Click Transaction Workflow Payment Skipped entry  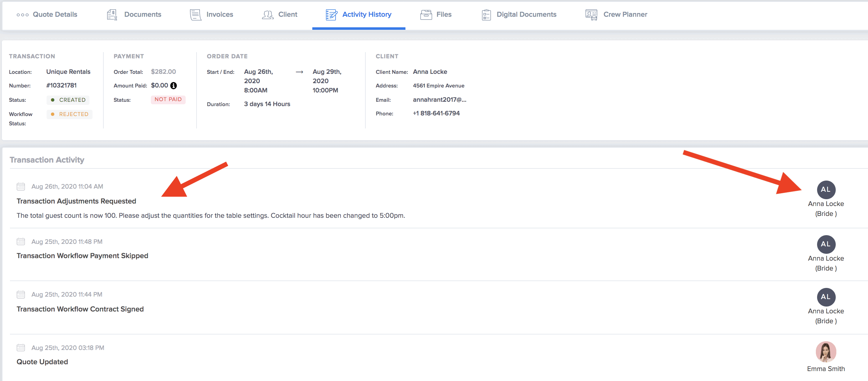(x=83, y=256)
